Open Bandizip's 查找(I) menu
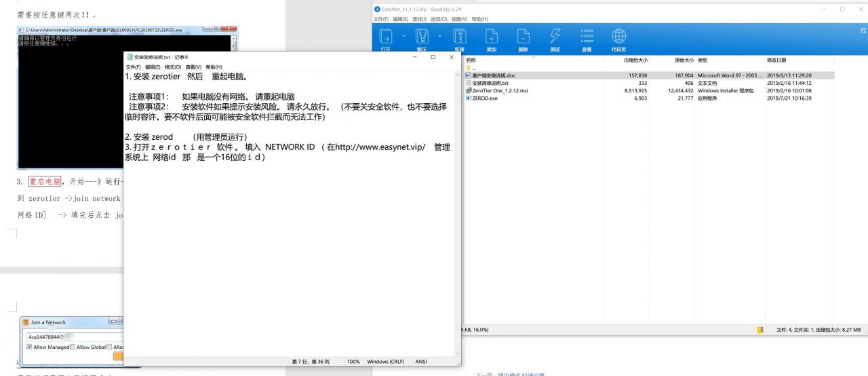 419,19
